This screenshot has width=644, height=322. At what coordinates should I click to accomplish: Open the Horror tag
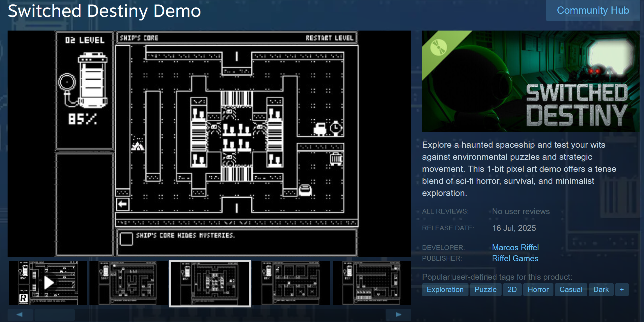(x=538, y=289)
